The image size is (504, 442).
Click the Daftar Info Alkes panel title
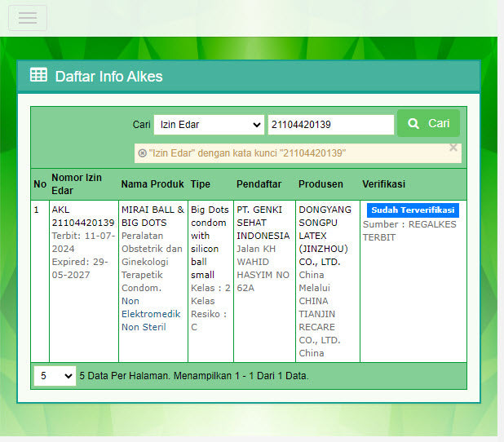(108, 77)
